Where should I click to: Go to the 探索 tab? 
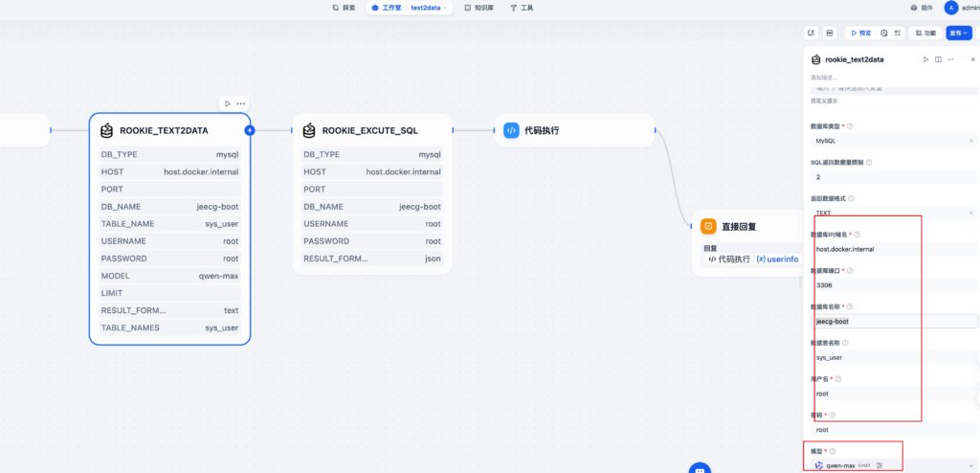[x=344, y=8]
